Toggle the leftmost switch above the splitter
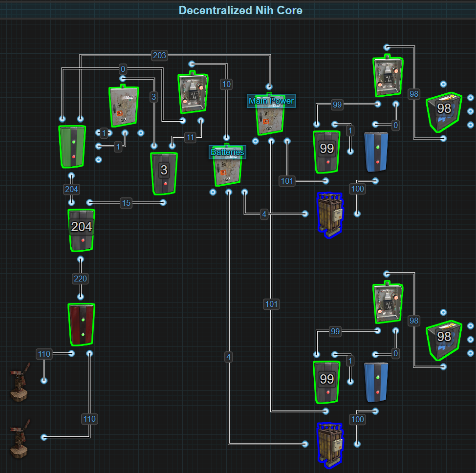 123,107
